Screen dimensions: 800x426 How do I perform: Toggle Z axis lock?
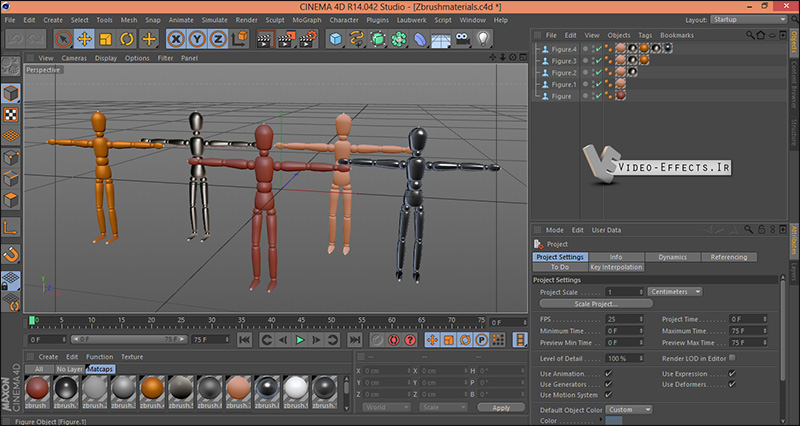coord(218,39)
